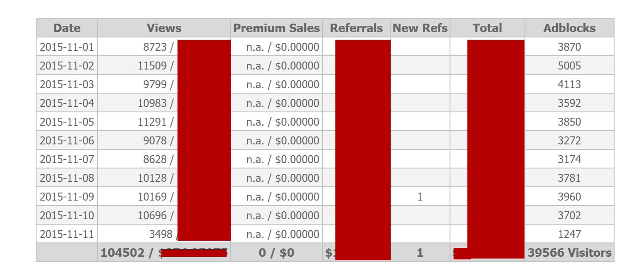The image size is (644, 271).
Task: Click Premium Sales total 0 / $0
Action: [x=277, y=253]
